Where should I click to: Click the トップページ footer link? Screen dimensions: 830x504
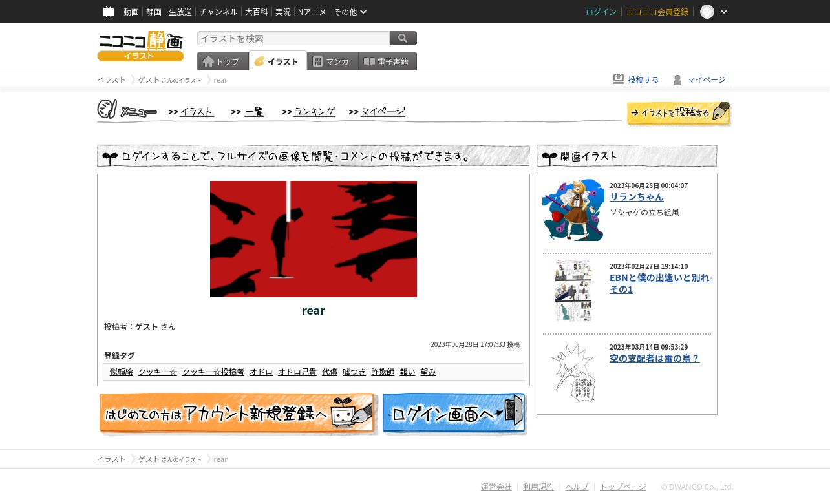623,487
